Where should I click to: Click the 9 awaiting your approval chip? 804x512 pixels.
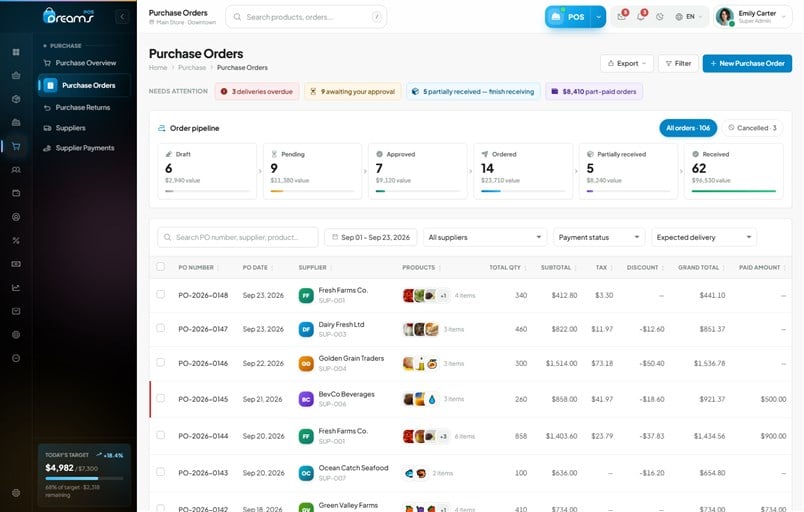pyautogui.click(x=353, y=92)
